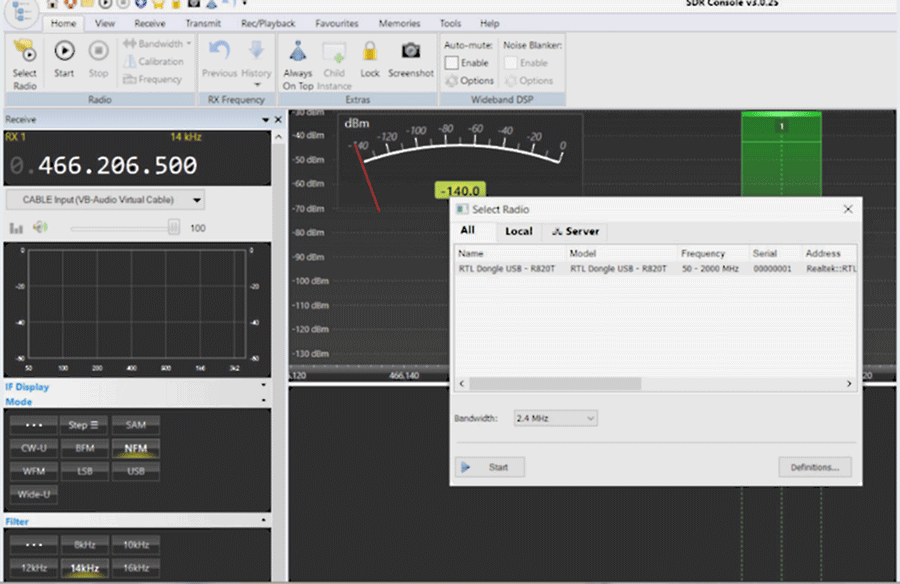The height and width of the screenshot is (584, 900).
Task: Open the Receive ribbon tab
Action: point(150,24)
